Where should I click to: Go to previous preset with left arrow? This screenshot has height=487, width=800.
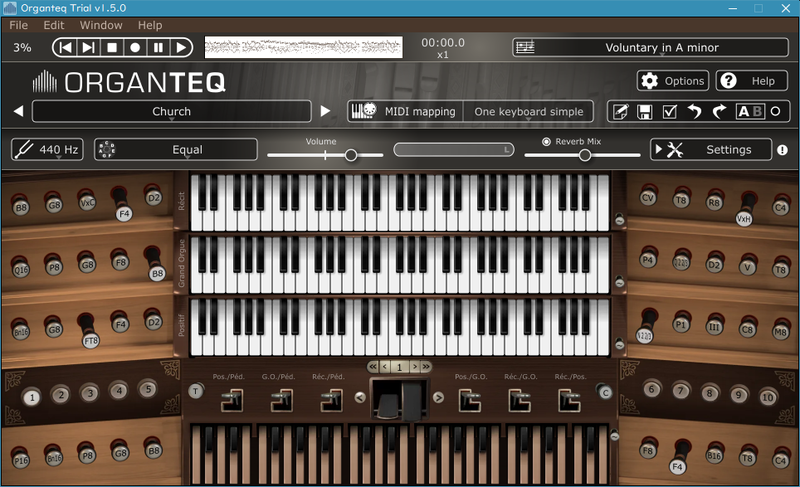point(18,111)
